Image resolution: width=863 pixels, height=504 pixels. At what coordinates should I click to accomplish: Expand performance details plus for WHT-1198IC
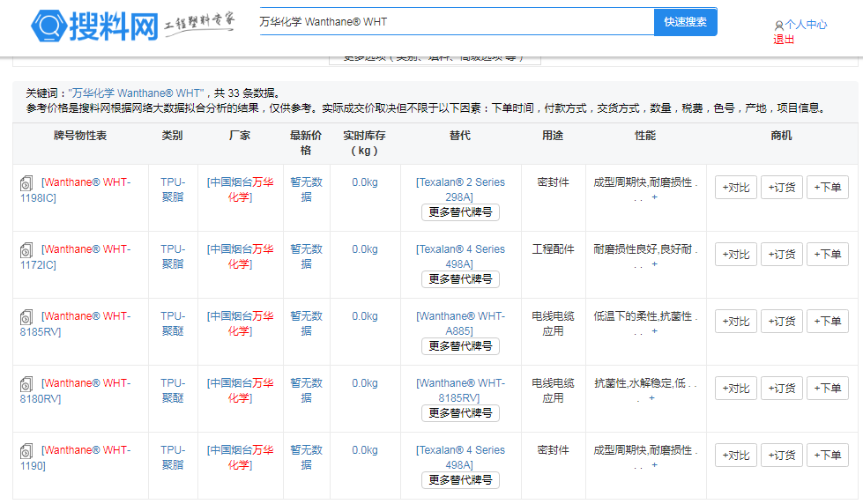pyautogui.click(x=654, y=197)
